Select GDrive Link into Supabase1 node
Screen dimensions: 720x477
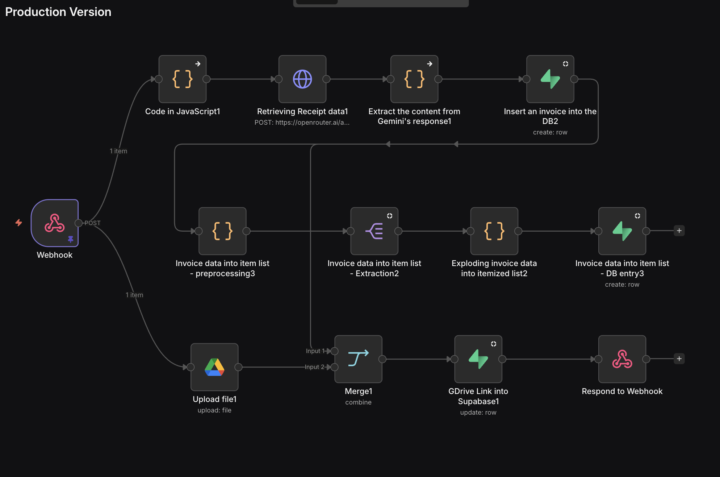pos(478,359)
